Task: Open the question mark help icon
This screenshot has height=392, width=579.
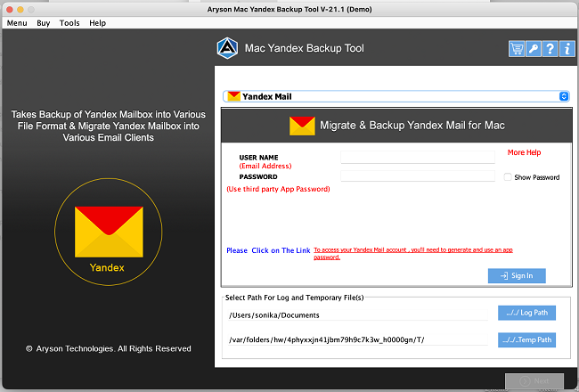Action: 550,48
